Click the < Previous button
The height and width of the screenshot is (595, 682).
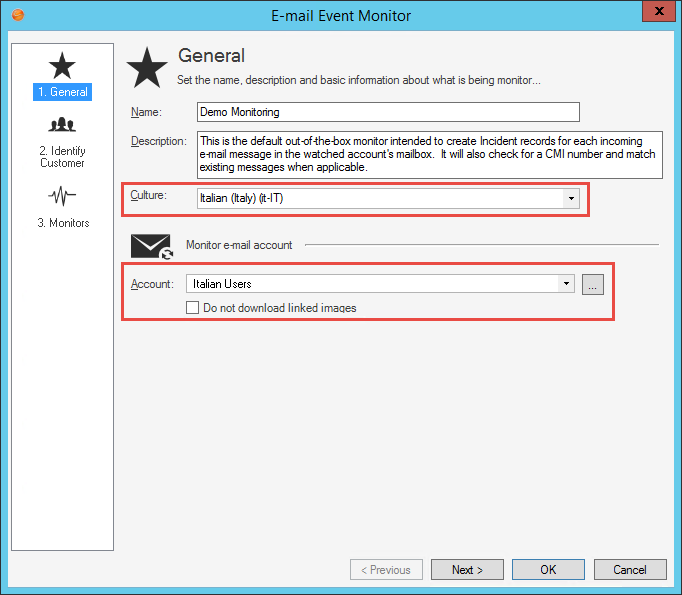[x=386, y=569]
